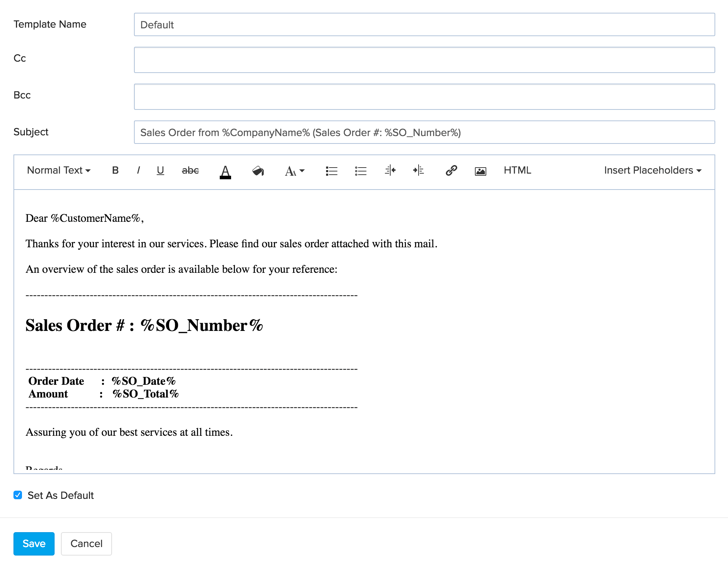Click the Text Highlight Color swatch
This screenshot has width=728, height=569.
point(258,171)
